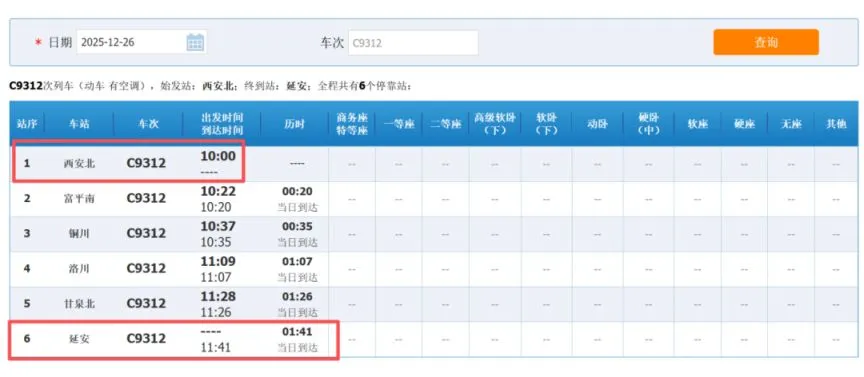Click departure time 10:22 for 富平南
The height and width of the screenshot is (377, 864).
pos(218,191)
